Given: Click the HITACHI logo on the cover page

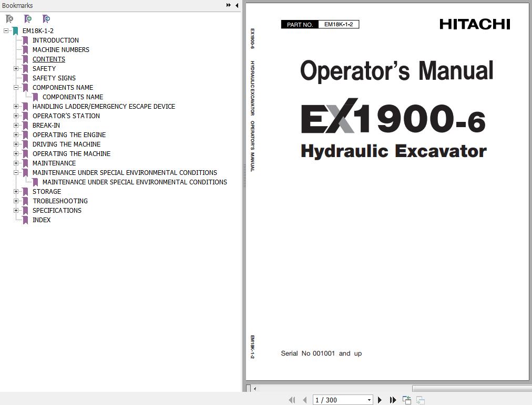Looking at the screenshot, I should (475, 24).
